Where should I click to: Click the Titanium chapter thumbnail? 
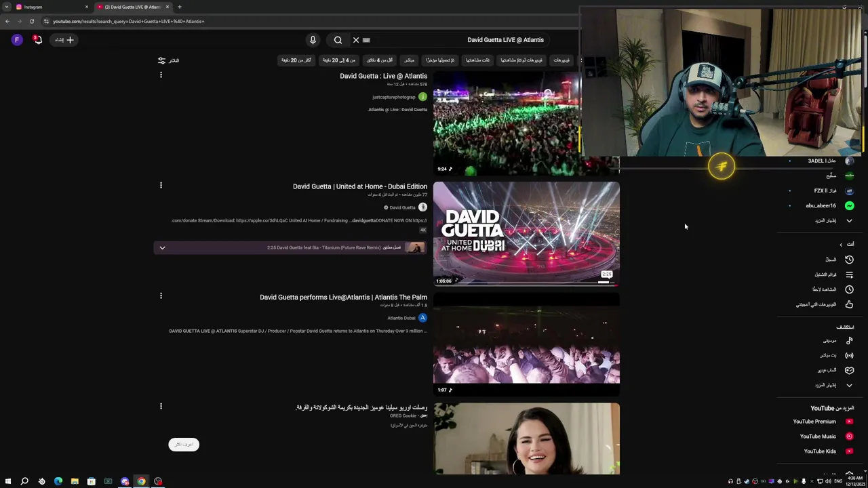[415, 248]
